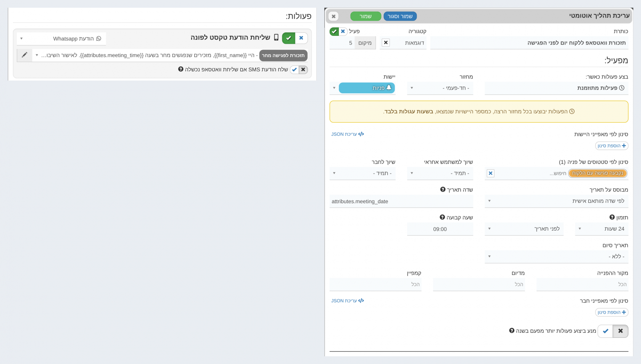This screenshot has width=641, height=364.
Task: Open the הודעת Whatsapp message type dropdown
Action: click(61, 38)
